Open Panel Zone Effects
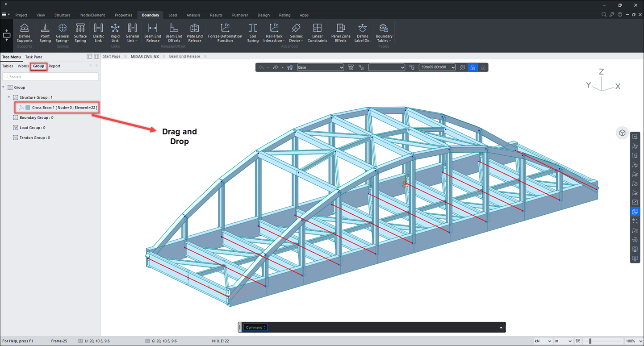 point(341,33)
